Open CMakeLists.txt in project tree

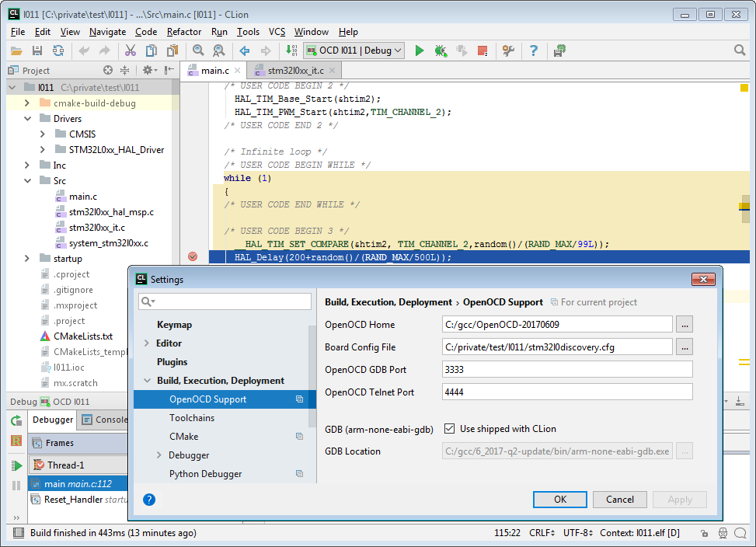(x=83, y=336)
